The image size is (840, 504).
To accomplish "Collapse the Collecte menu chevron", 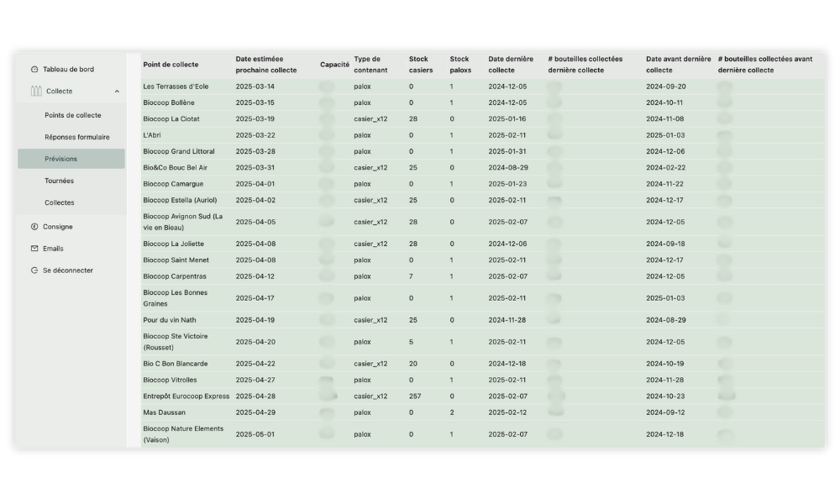I will click(x=117, y=92).
